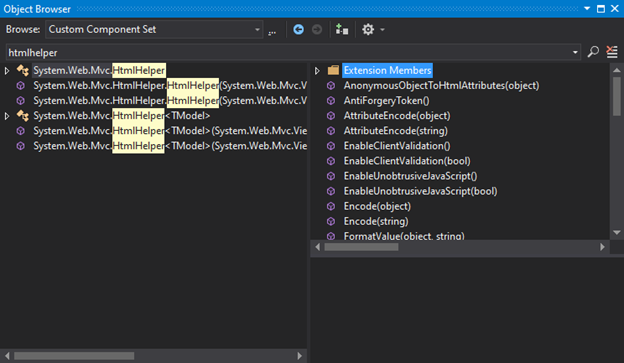This screenshot has height=363, width=624.
Task: Click the Clear Search icon
Action: (x=612, y=52)
